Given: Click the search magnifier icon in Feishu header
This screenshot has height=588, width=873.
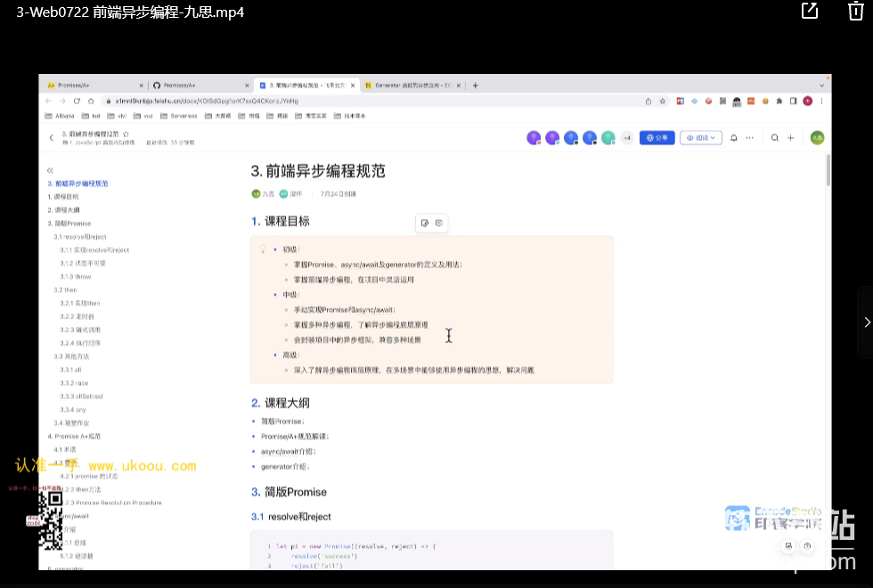Looking at the screenshot, I should pos(775,138).
